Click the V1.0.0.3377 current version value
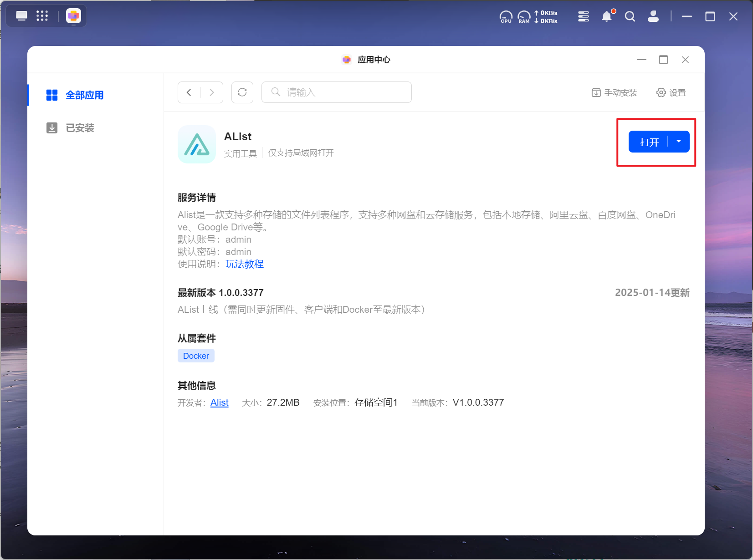 478,402
